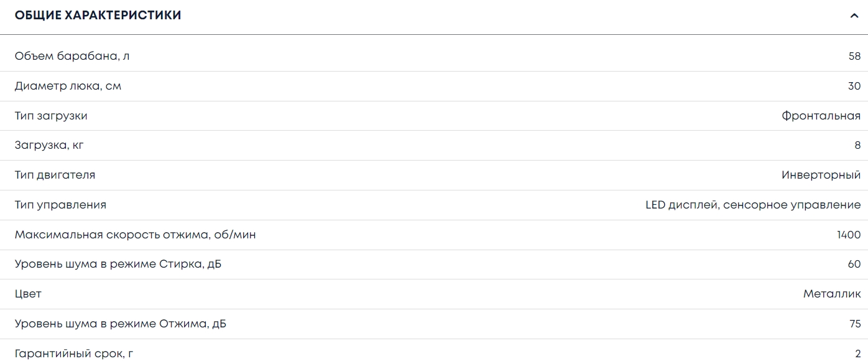868x361 pixels.
Task: Click the Уровень шума в режиме Отжима label
Action: 120,324
